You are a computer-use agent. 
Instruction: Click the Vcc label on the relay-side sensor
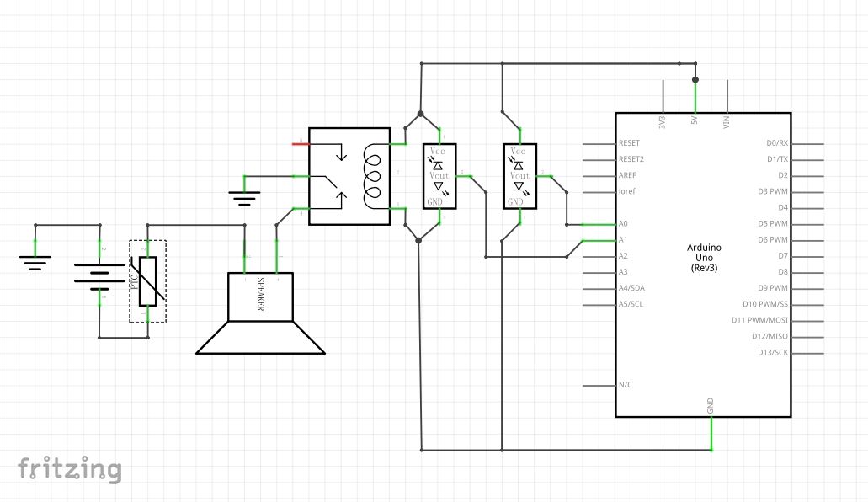(x=437, y=151)
